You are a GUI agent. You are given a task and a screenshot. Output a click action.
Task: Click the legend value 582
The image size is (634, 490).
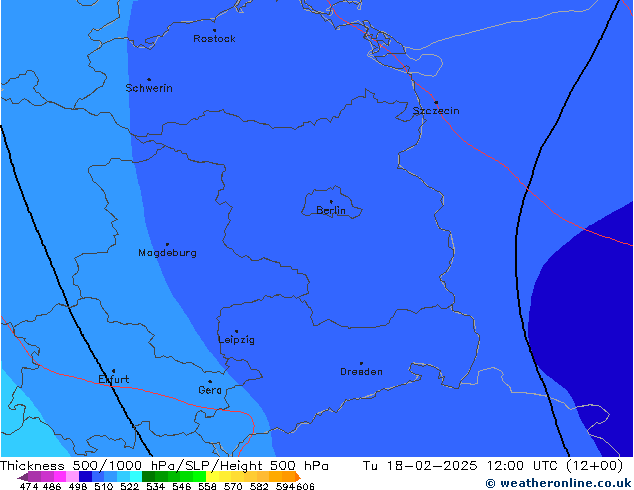259,486
